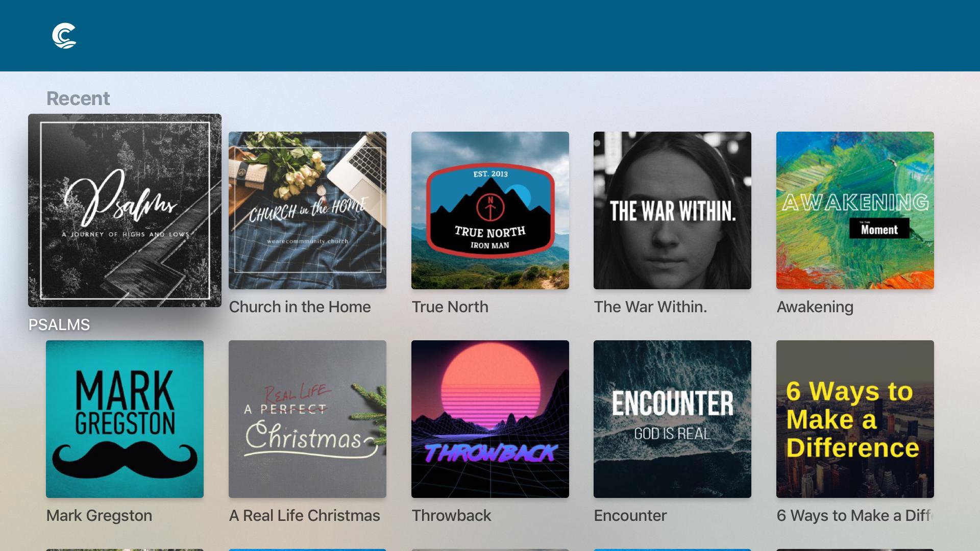Viewport: 980px width, 551px height.
Task: Click the Recent section heading
Action: [78, 98]
